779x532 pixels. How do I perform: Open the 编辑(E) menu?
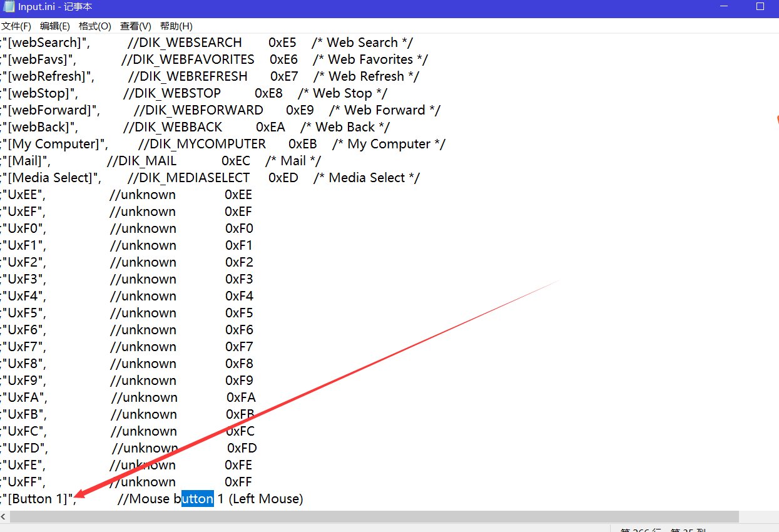coord(54,26)
